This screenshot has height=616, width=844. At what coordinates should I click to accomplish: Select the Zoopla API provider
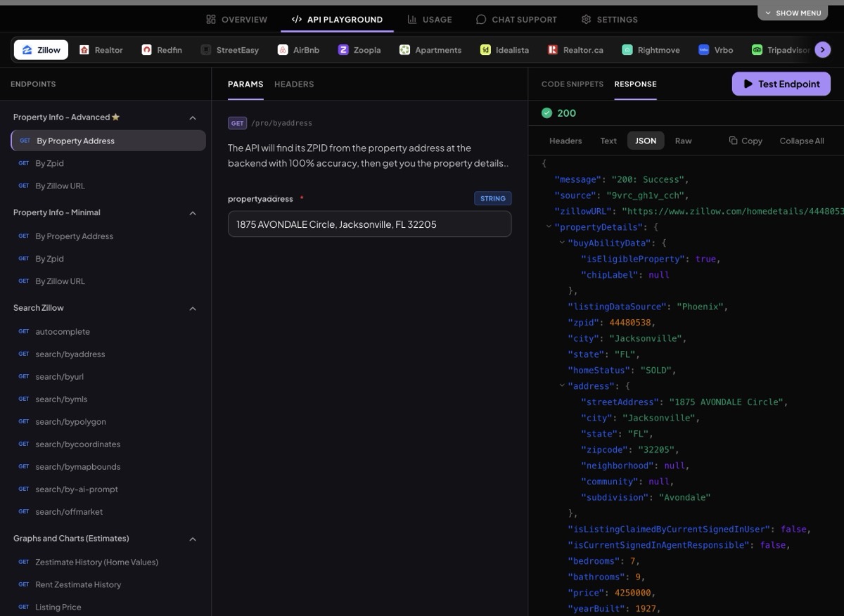359,50
